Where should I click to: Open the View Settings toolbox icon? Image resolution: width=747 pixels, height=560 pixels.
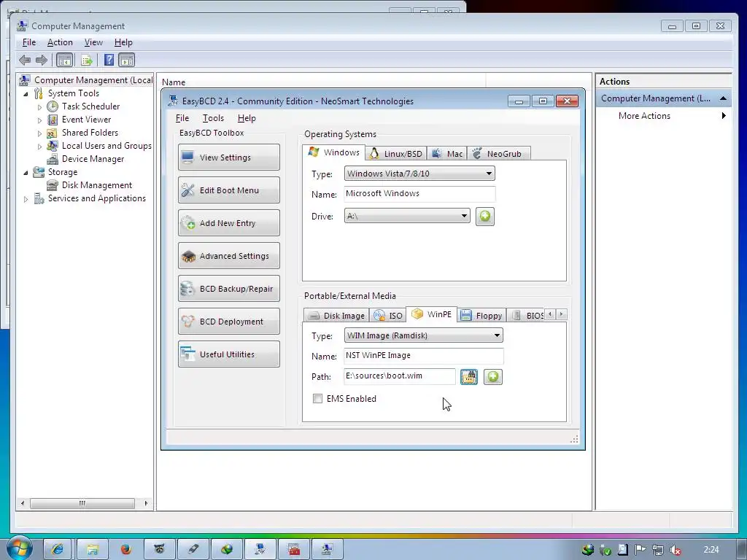[x=228, y=157]
